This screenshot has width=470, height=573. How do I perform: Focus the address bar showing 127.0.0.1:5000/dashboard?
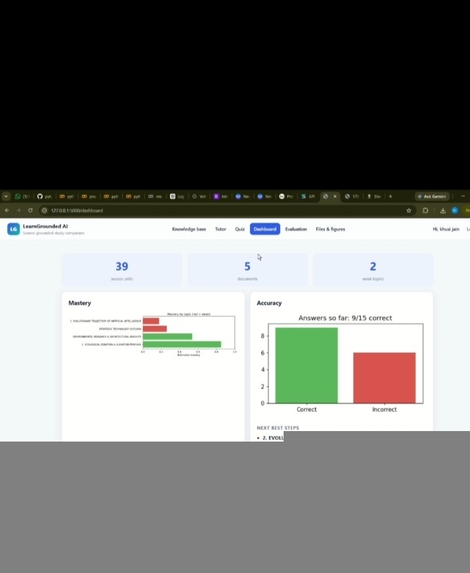tap(227, 210)
